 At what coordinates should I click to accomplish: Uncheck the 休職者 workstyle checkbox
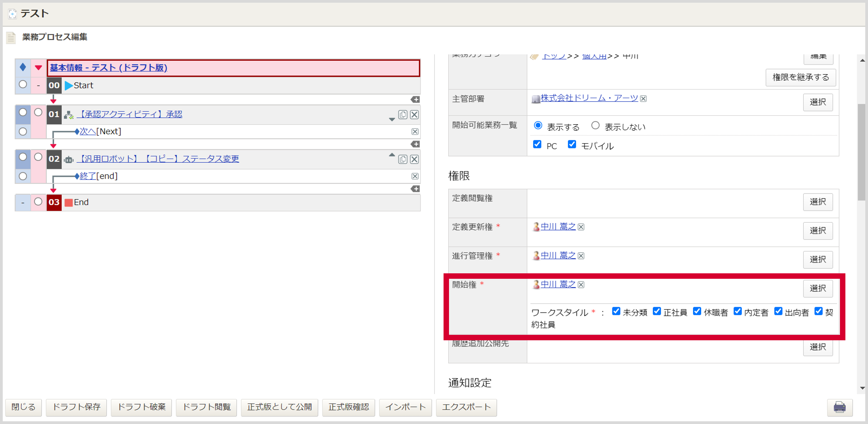point(697,311)
